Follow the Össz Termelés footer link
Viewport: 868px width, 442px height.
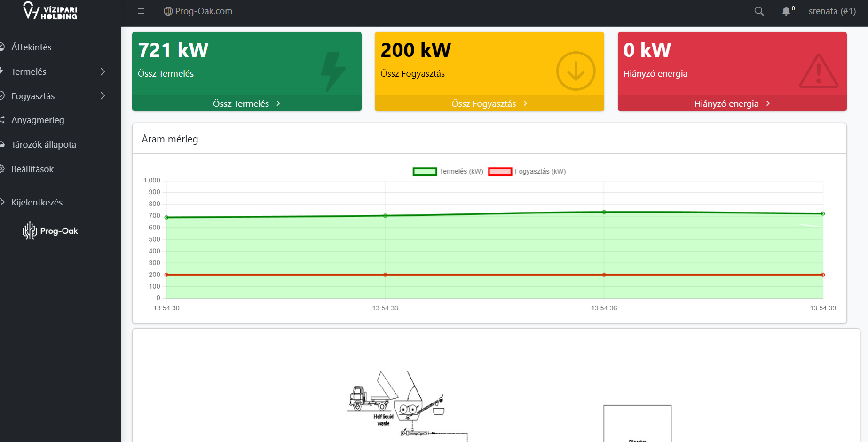(x=246, y=103)
